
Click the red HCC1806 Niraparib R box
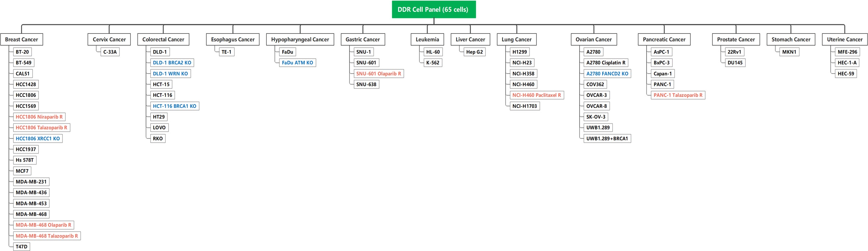tap(39, 117)
